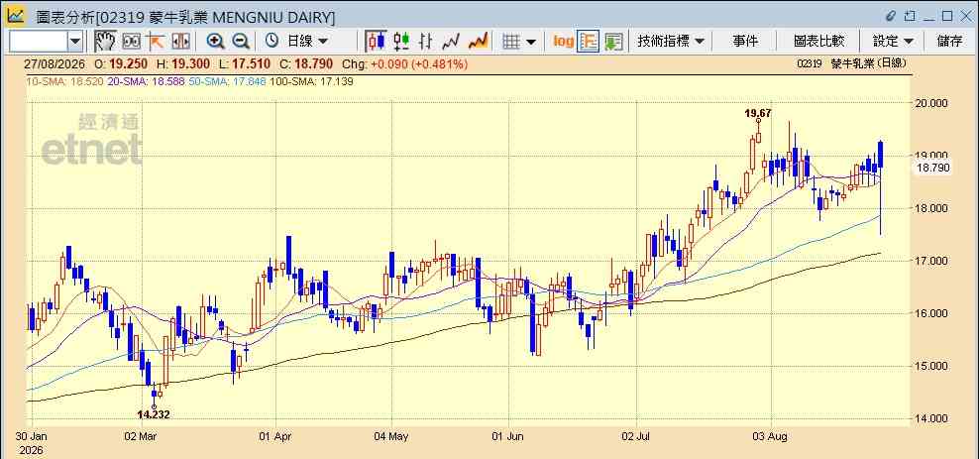Open the 設定 settings dropdown
Viewport: 980px width, 459px height.
(893, 42)
